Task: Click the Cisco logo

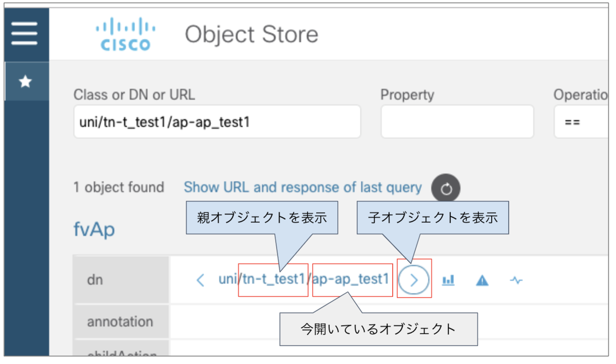Action: point(125,34)
